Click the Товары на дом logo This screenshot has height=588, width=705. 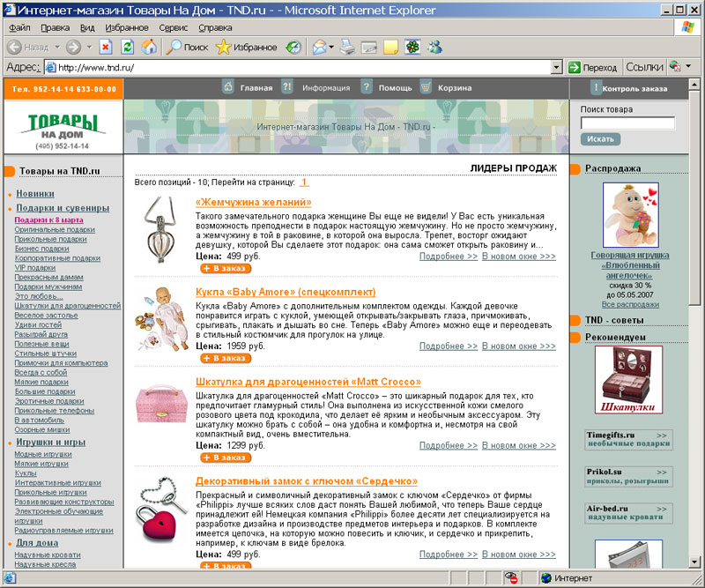click(x=63, y=130)
